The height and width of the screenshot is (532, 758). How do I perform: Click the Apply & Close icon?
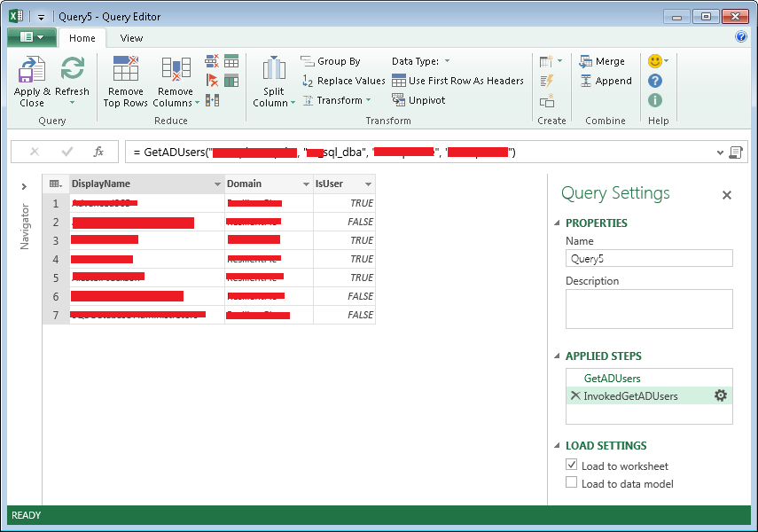click(x=32, y=70)
